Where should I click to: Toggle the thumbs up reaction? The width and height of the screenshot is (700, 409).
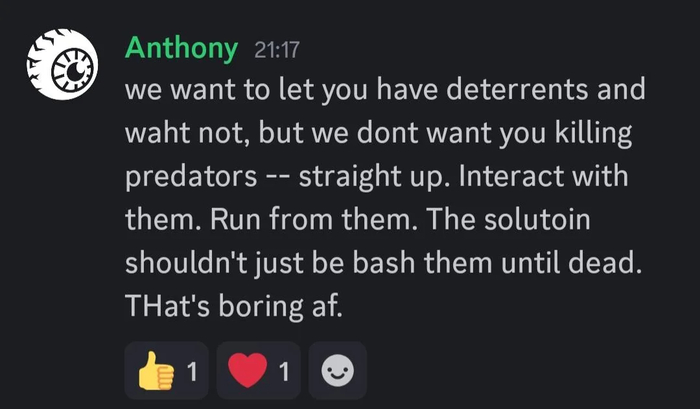coord(166,371)
